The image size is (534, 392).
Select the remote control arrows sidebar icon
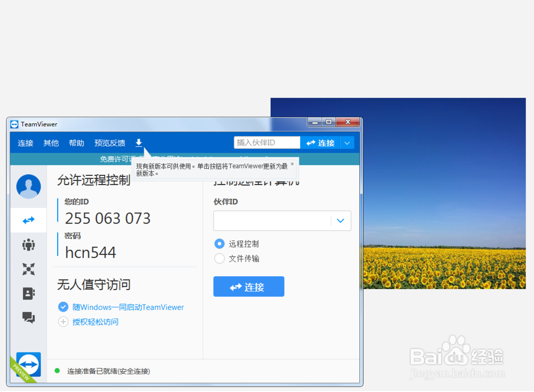[29, 220]
